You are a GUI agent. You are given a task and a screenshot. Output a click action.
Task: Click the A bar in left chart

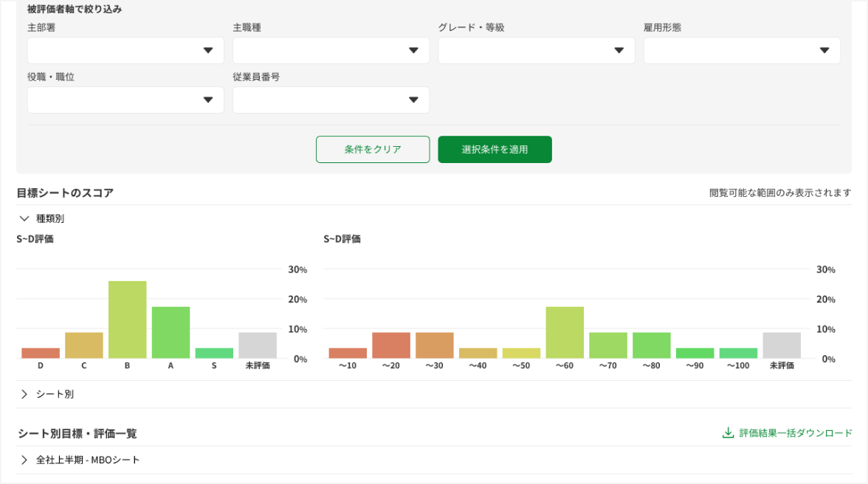point(170,333)
